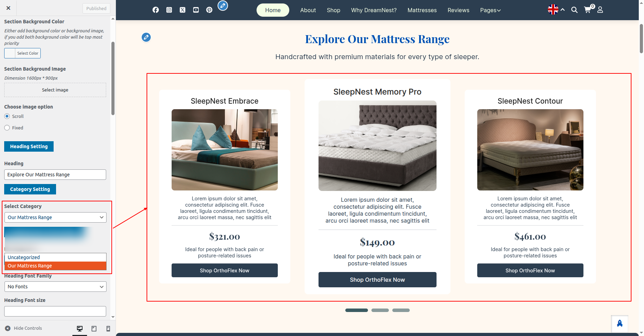Open the shopping cart icon
Screen dimensions: 644x336
[588, 10]
